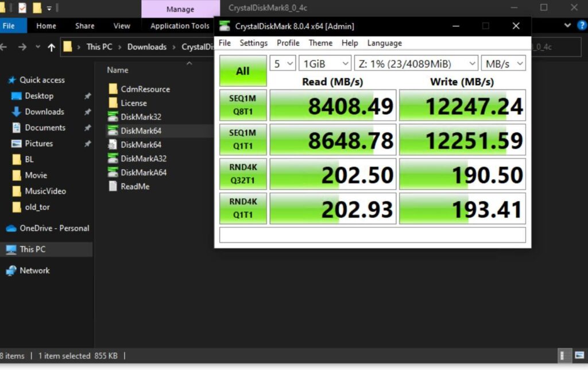Image resolution: width=588 pixels, height=370 pixels.
Task: Open the Z: drive selection dropdown
Action: point(416,63)
